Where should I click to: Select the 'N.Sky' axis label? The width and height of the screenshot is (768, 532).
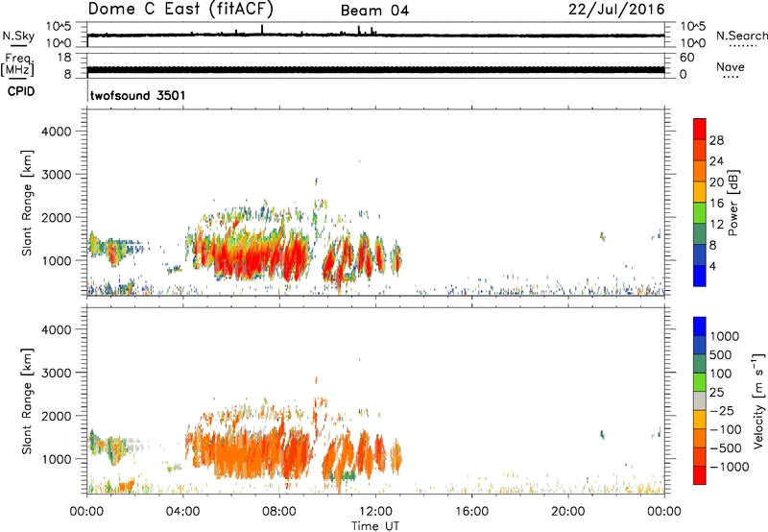[18, 36]
